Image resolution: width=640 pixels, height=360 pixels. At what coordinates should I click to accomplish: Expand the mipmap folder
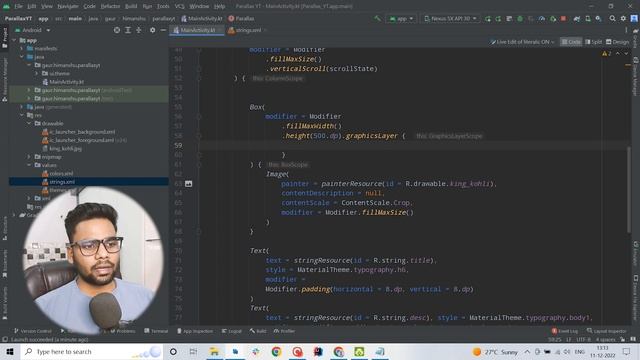point(29,157)
